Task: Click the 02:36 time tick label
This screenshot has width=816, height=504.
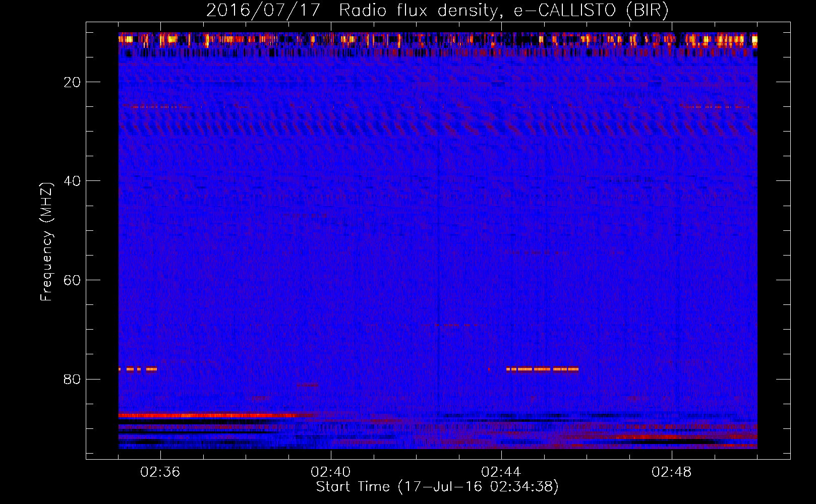Action: pos(160,472)
